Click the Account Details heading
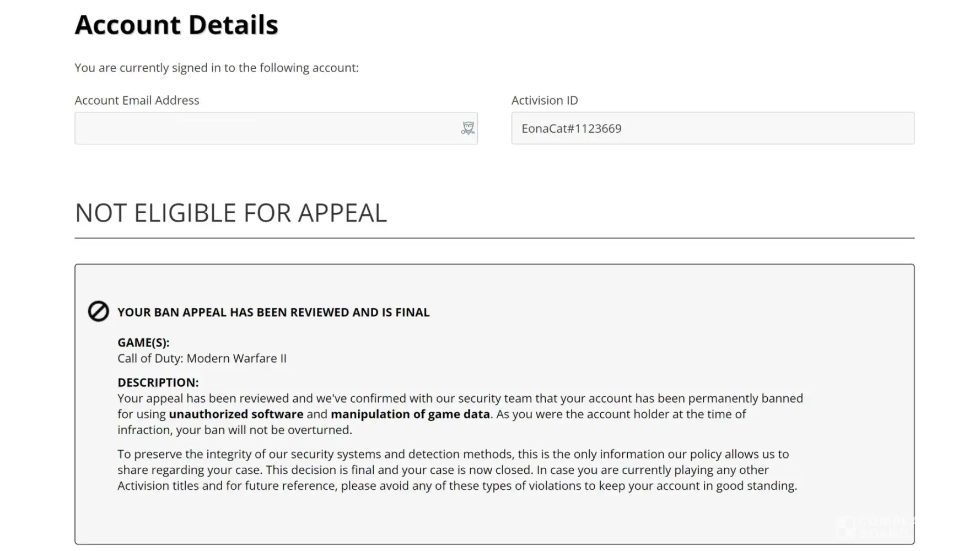Image resolution: width=980 pixels, height=551 pixels. 176,25
